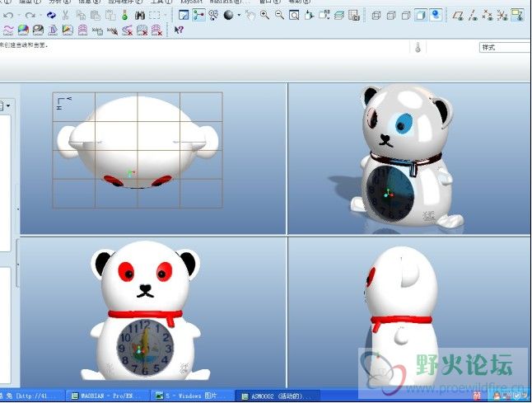
Task: Click the Style curve wavy lines icon
Action: [8, 30]
